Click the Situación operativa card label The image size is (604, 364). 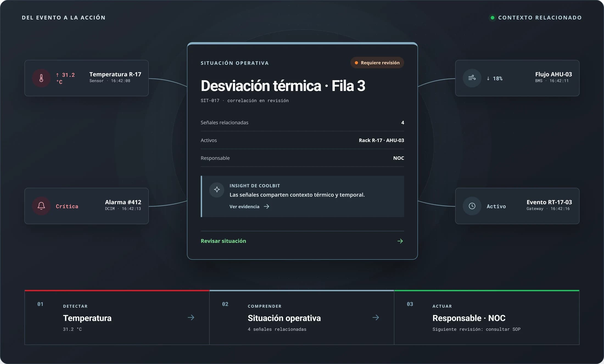click(235, 63)
